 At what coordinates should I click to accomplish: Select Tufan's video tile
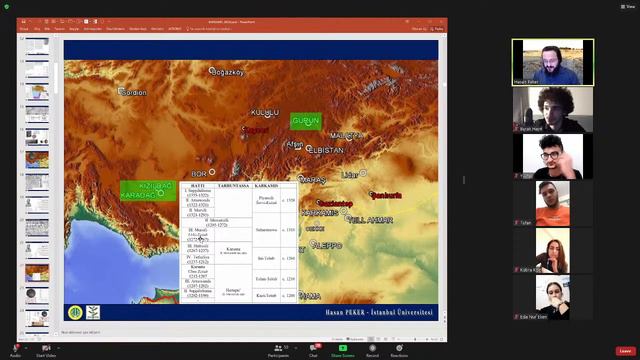click(553, 203)
